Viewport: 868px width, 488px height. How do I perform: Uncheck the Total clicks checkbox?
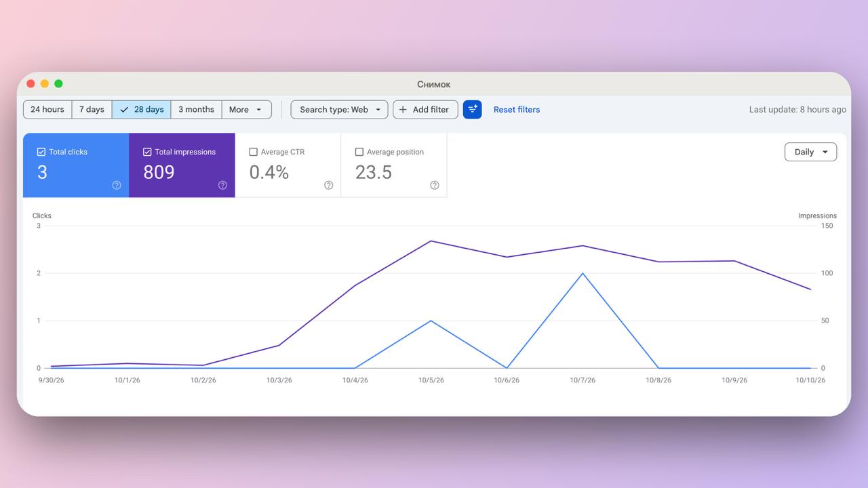pyautogui.click(x=41, y=152)
